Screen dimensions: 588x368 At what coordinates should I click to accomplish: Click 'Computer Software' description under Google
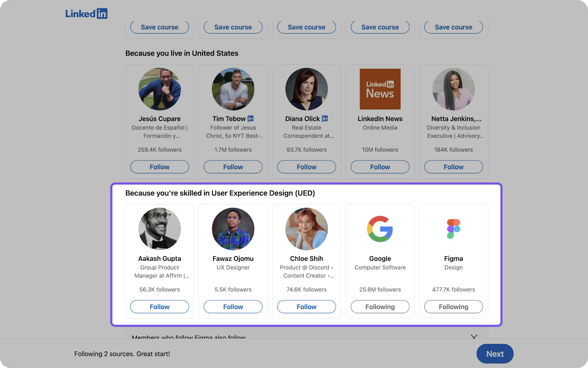pyautogui.click(x=380, y=268)
